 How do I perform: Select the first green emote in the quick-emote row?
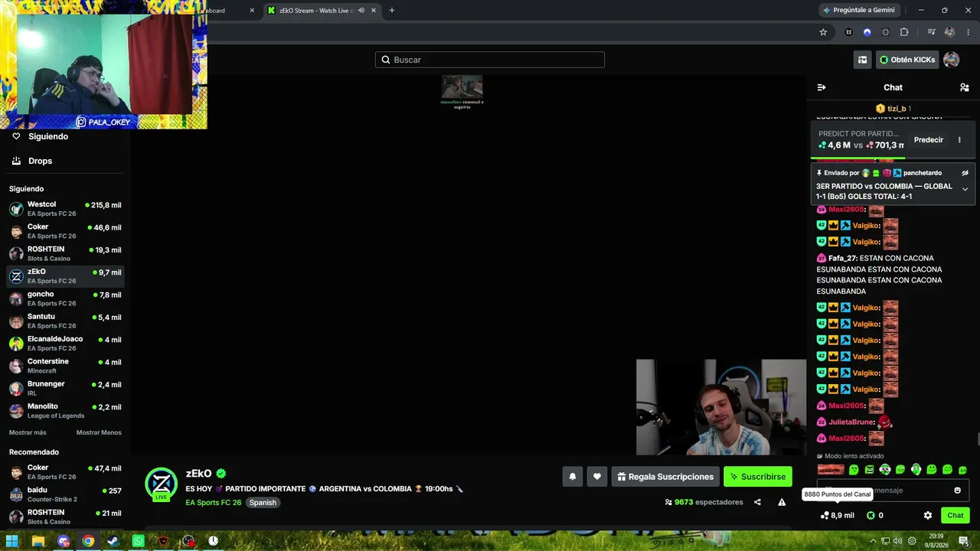pyautogui.click(x=854, y=470)
